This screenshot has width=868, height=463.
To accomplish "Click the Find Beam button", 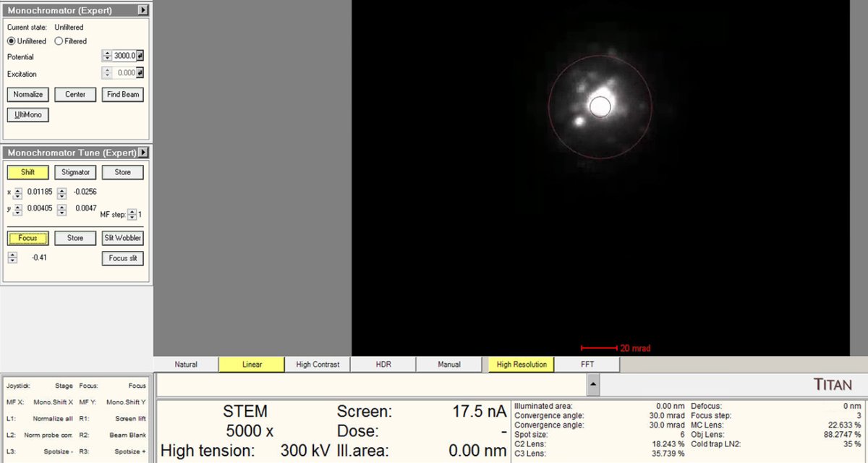I will coord(122,95).
